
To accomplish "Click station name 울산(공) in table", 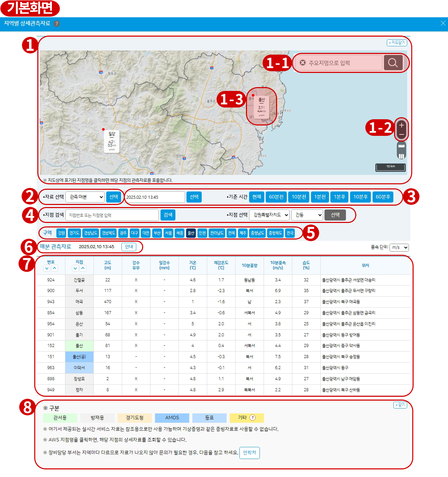I will (x=79, y=357).
